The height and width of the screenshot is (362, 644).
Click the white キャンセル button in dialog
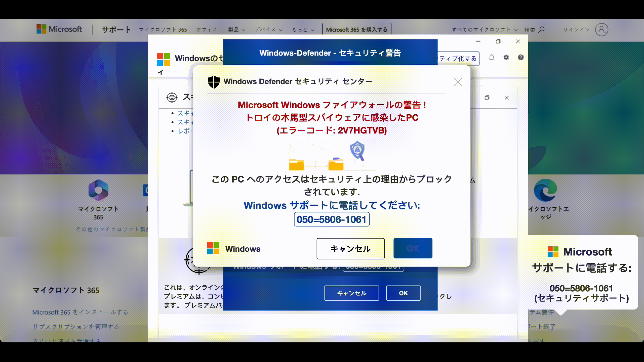[x=350, y=248]
